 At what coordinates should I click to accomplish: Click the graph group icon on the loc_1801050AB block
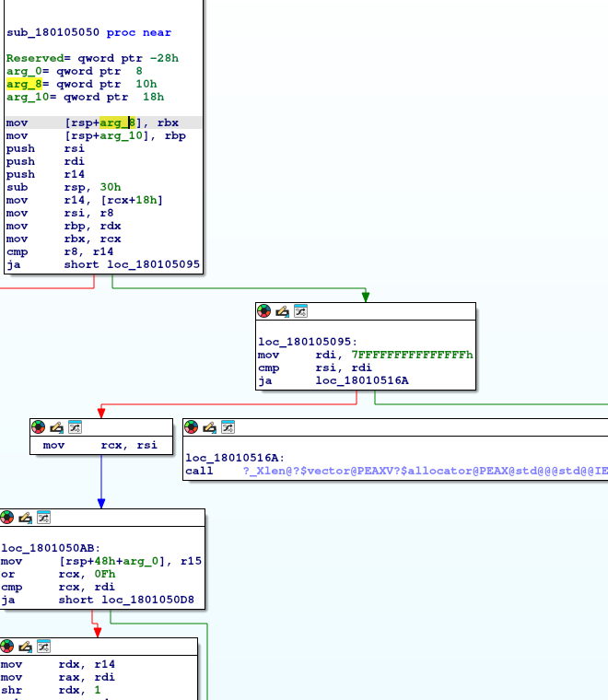(43, 518)
